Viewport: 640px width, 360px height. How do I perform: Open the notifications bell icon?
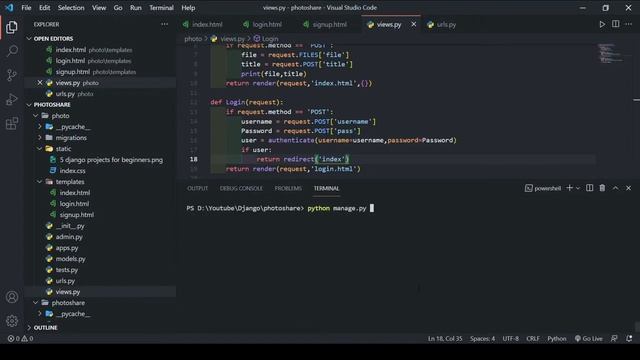tap(629, 339)
